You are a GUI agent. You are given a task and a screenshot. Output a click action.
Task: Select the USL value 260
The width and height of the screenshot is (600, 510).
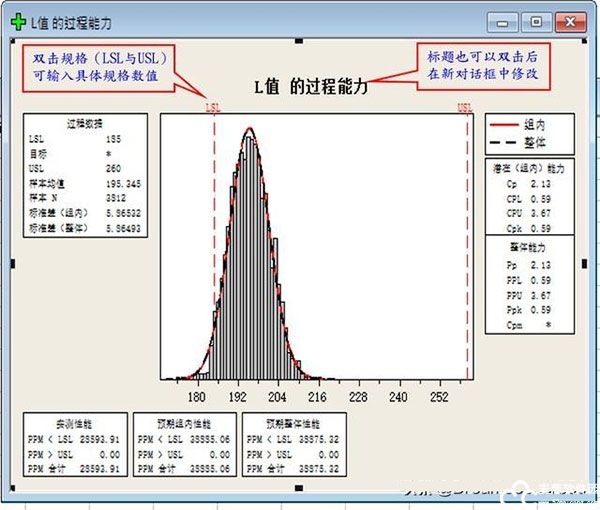113,168
